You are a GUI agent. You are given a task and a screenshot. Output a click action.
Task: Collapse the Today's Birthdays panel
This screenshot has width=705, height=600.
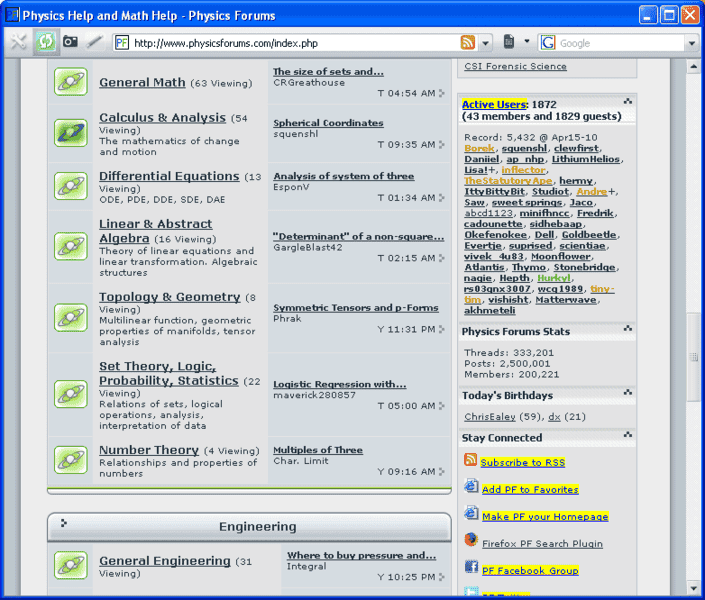coord(628,393)
